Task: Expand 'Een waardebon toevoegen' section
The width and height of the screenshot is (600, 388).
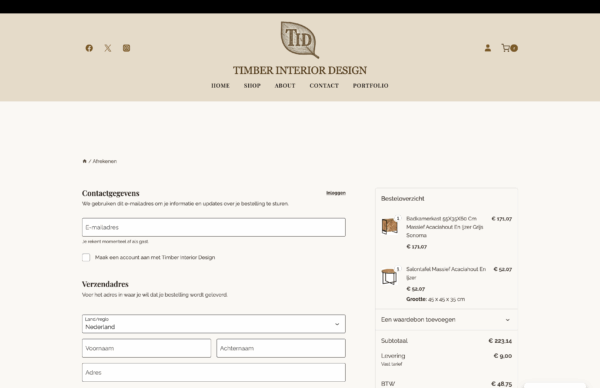Action: click(x=446, y=320)
